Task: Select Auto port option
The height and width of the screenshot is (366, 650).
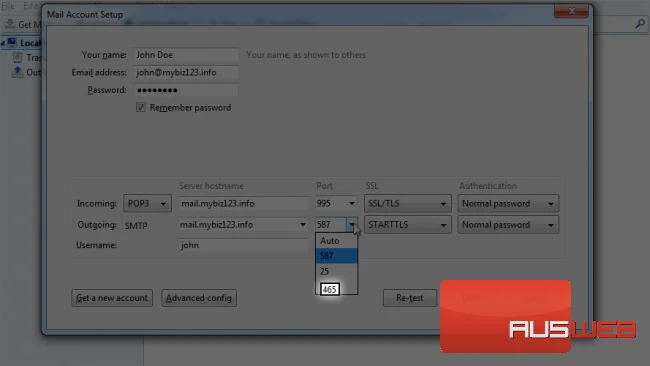Action: pyautogui.click(x=336, y=240)
